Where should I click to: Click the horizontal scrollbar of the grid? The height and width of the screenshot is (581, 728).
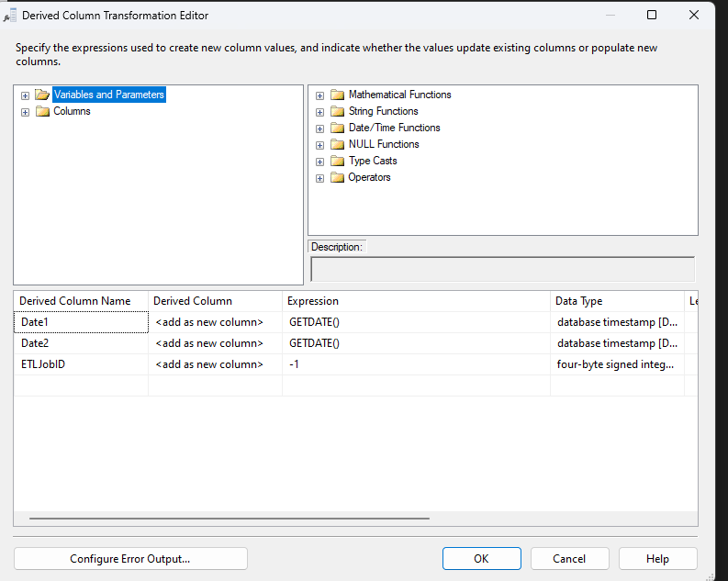230,519
